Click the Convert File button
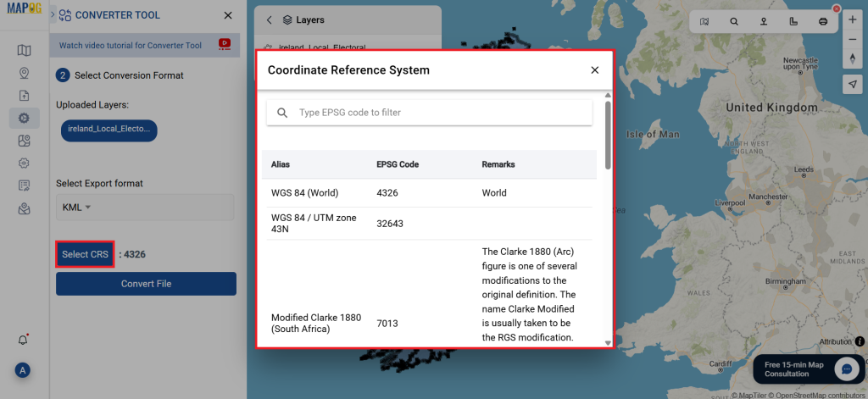The height and width of the screenshot is (399, 868). click(146, 283)
